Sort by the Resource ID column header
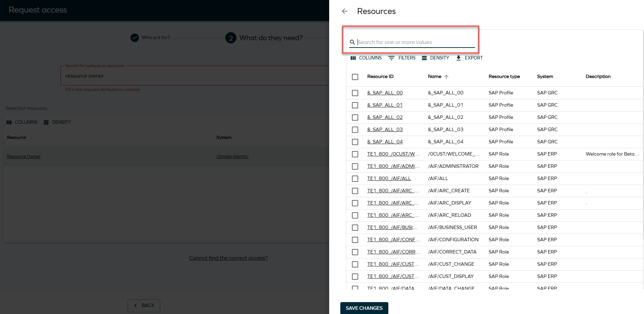 pyautogui.click(x=380, y=77)
